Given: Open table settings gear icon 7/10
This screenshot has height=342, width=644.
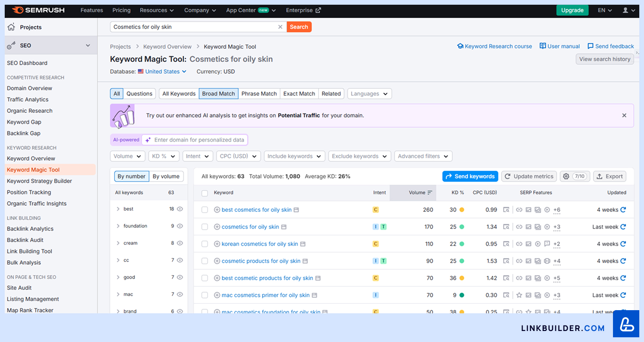Looking at the screenshot, I should pos(574,177).
